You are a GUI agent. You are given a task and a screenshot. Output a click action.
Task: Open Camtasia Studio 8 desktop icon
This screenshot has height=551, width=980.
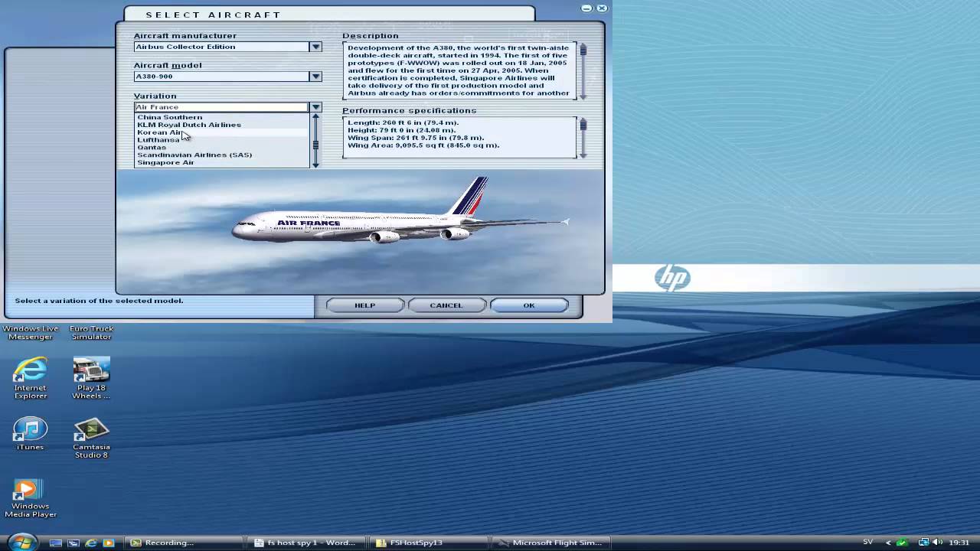click(x=91, y=439)
